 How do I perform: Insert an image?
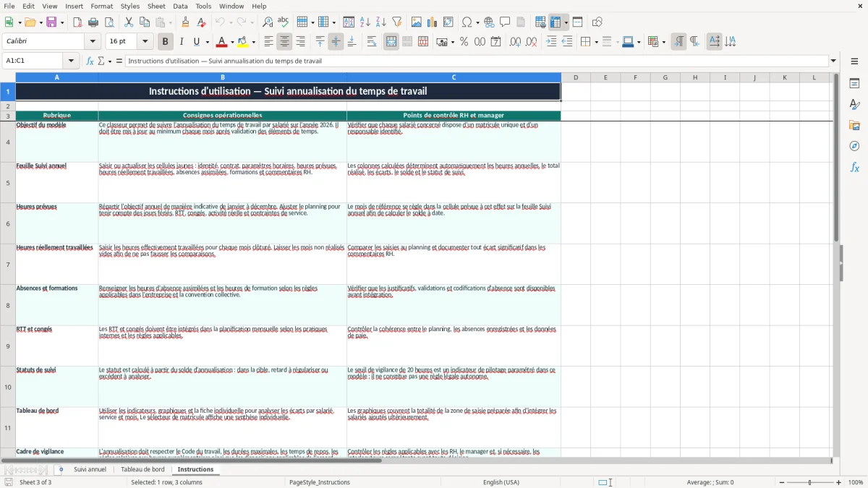click(x=417, y=22)
